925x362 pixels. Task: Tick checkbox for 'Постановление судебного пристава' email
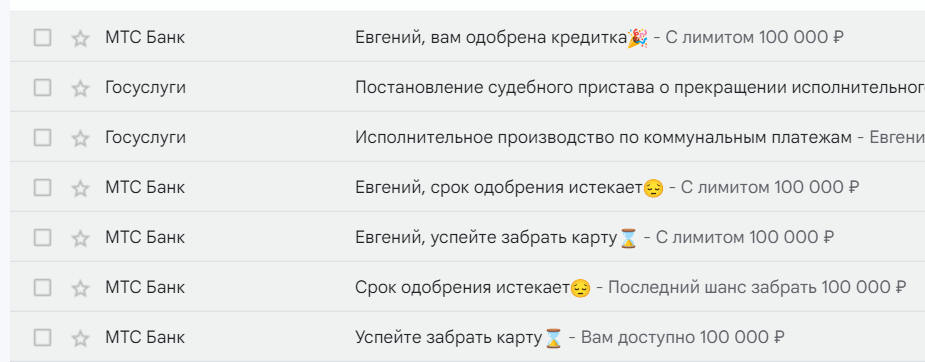click(x=42, y=88)
